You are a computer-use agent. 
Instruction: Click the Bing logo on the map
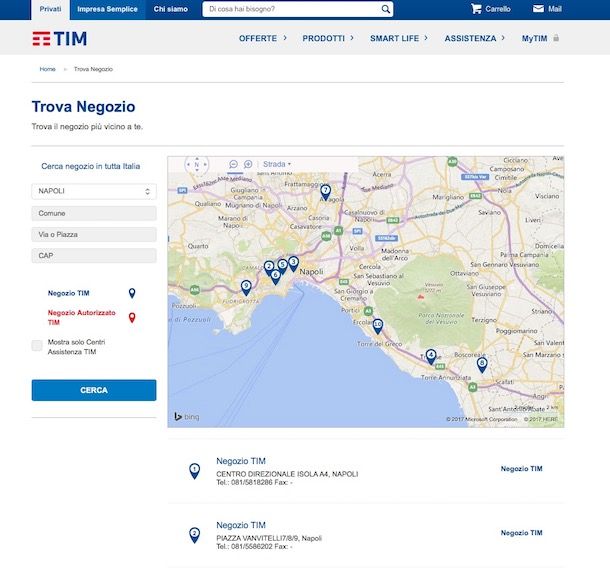187,417
